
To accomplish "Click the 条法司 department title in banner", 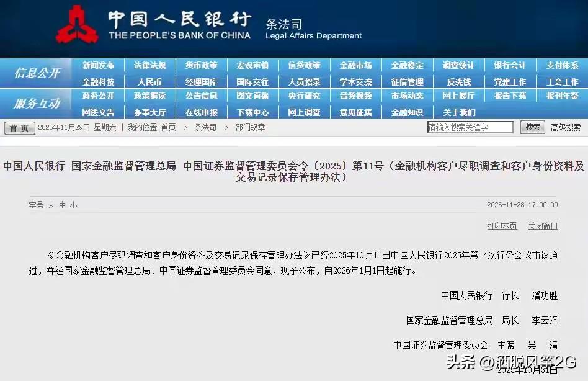I will click(x=284, y=24).
